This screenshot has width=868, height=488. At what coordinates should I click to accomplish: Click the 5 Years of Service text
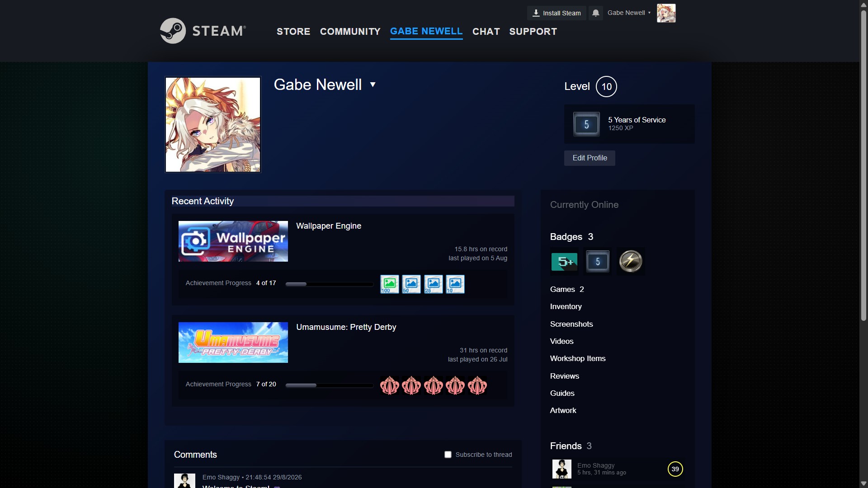637,120
